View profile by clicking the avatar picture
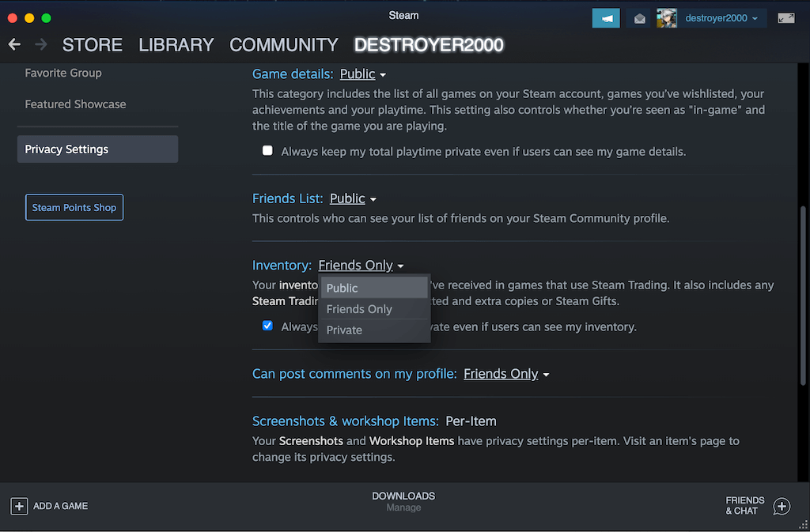810x532 pixels. 666,17
